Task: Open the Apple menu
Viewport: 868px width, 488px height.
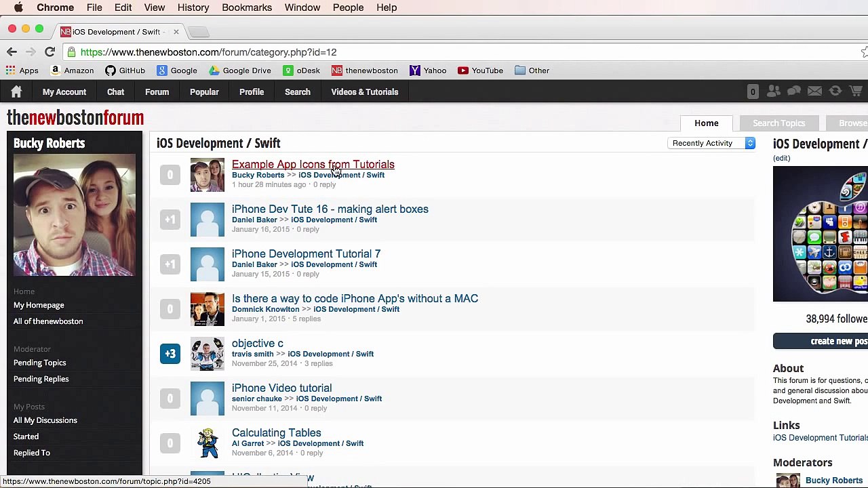Action: click(18, 7)
